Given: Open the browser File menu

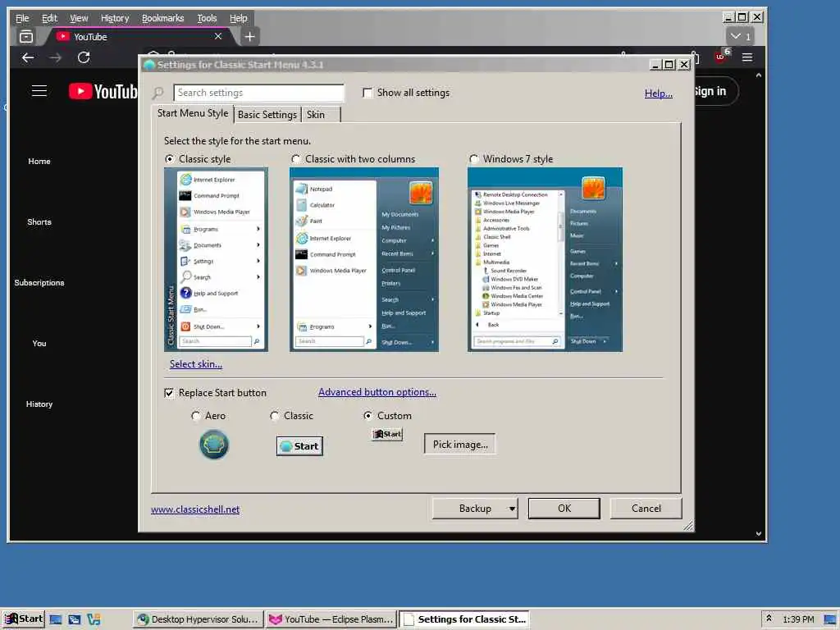Looking at the screenshot, I should (x=22, y=18).
